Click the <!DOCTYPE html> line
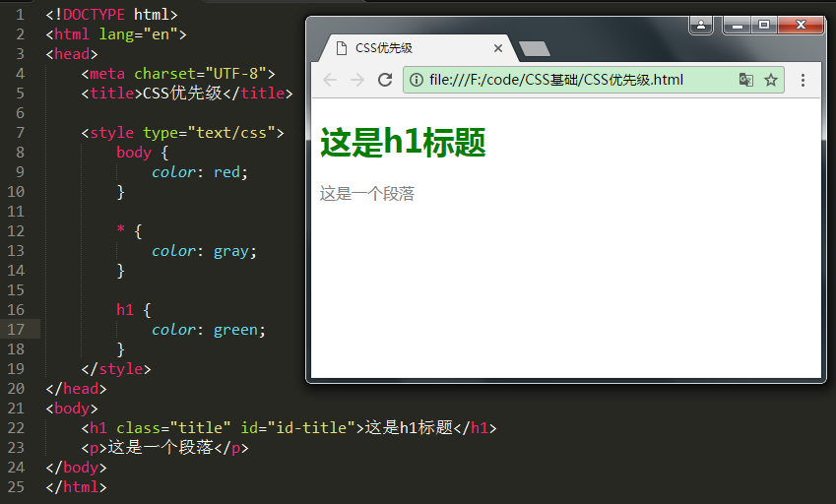Image resolution: width=836 pixels, height=504 pixels. pos(111,15)
